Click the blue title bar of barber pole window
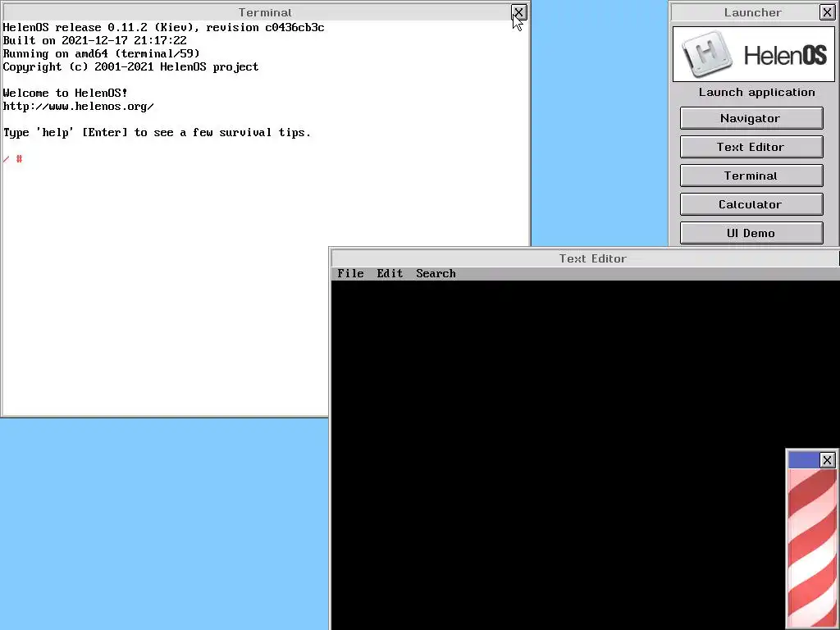The height and width of the screenshot is (630, 840). point(804,459)
